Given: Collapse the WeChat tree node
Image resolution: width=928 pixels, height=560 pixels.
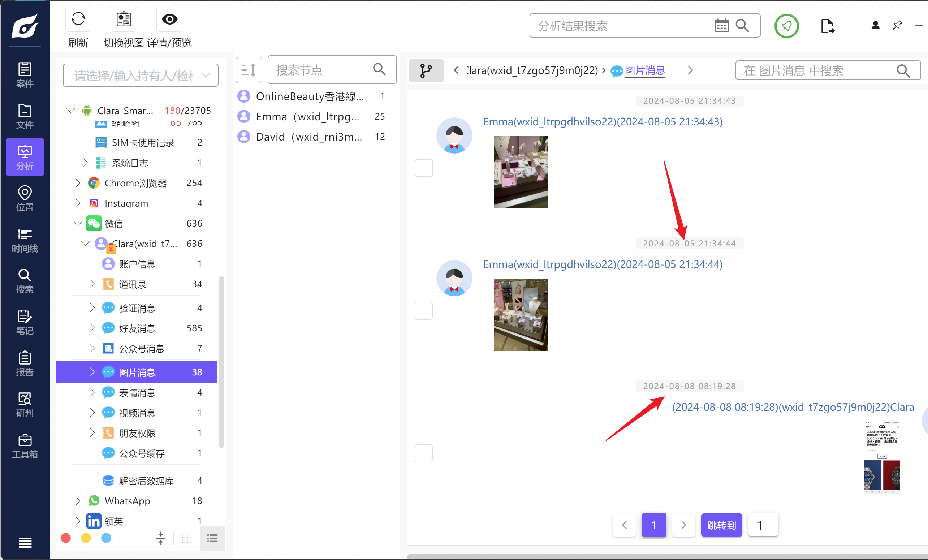Looking at the screenshot, I should point(78,224).
